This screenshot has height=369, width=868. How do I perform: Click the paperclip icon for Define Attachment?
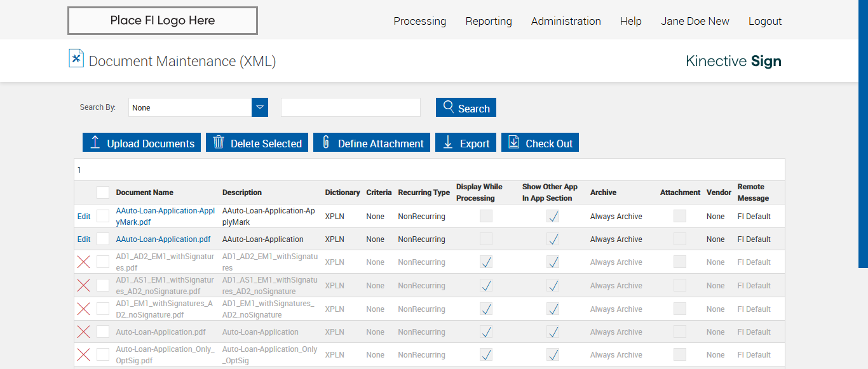tap(326, 142)
